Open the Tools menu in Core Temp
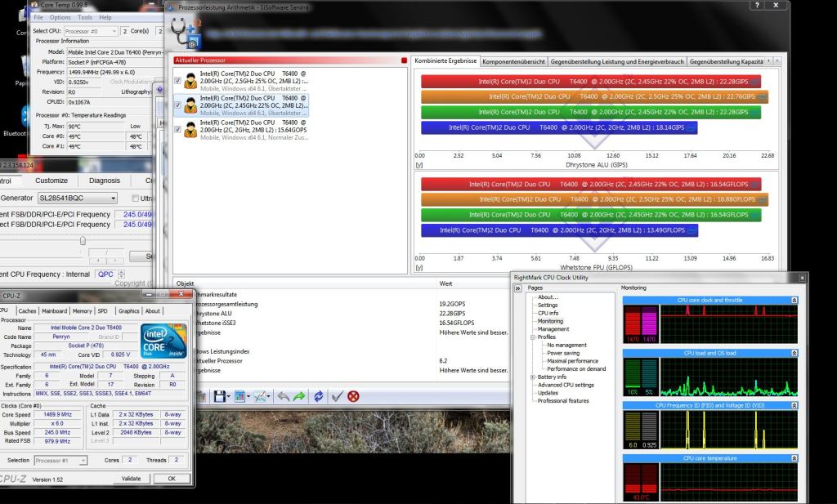The image size is (837, 504). [85, 17]
